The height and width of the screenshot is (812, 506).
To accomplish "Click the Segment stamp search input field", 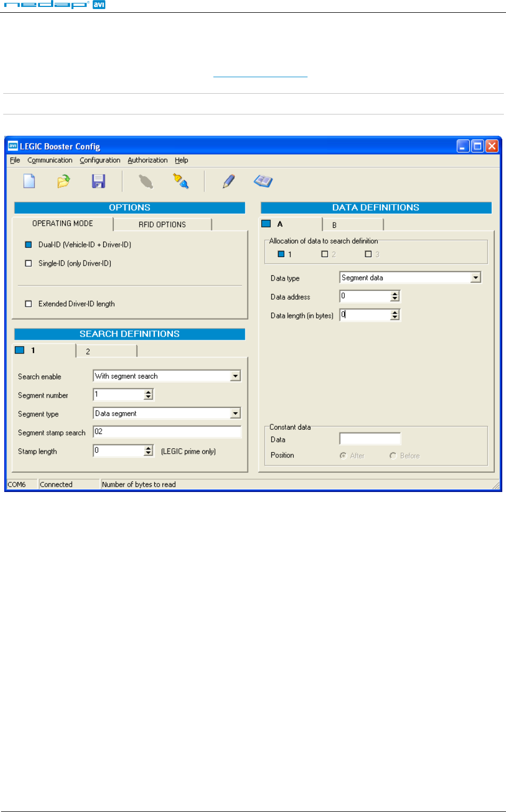I will pos(167,432).
